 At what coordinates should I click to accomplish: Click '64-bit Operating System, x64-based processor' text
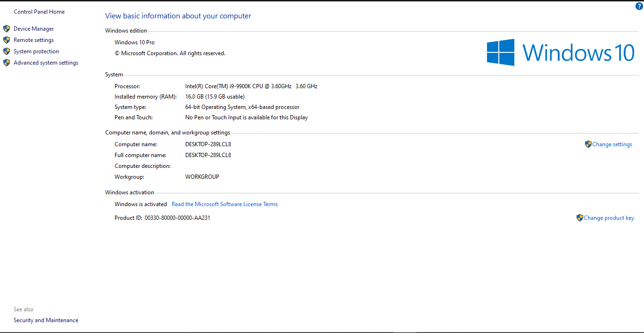point(242,107)
